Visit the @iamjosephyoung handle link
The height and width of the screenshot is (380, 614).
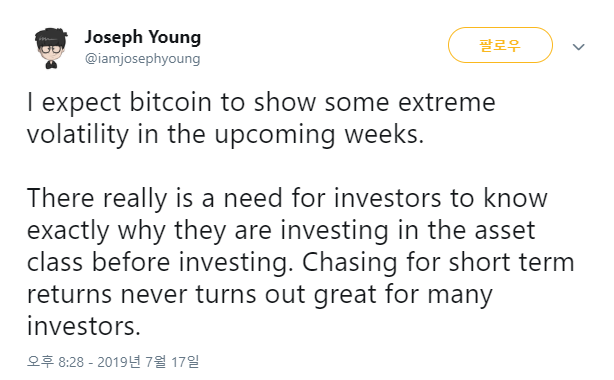143,59
